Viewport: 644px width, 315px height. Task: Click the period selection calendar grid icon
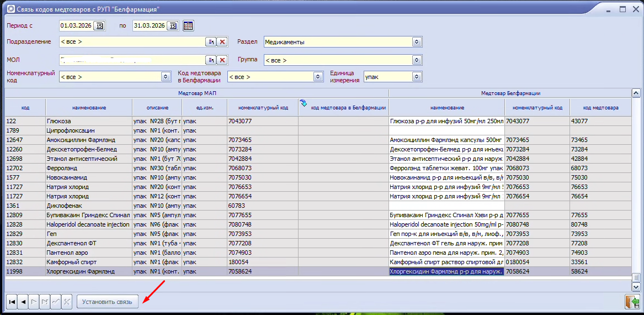[188, 25]
